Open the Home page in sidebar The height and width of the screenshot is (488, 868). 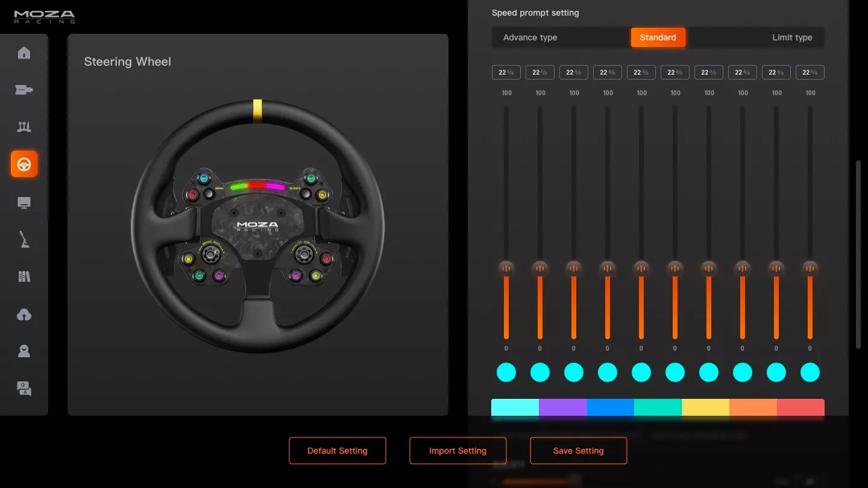click(24, 53)
